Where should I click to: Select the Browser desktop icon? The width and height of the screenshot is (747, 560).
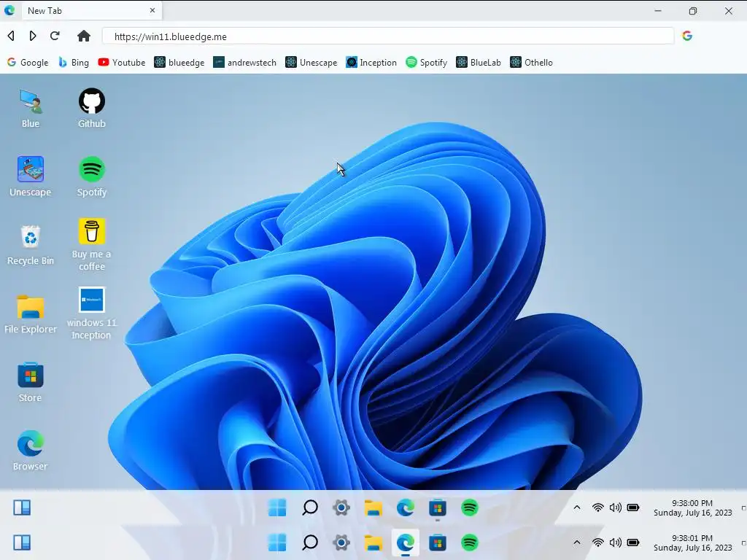31,451
